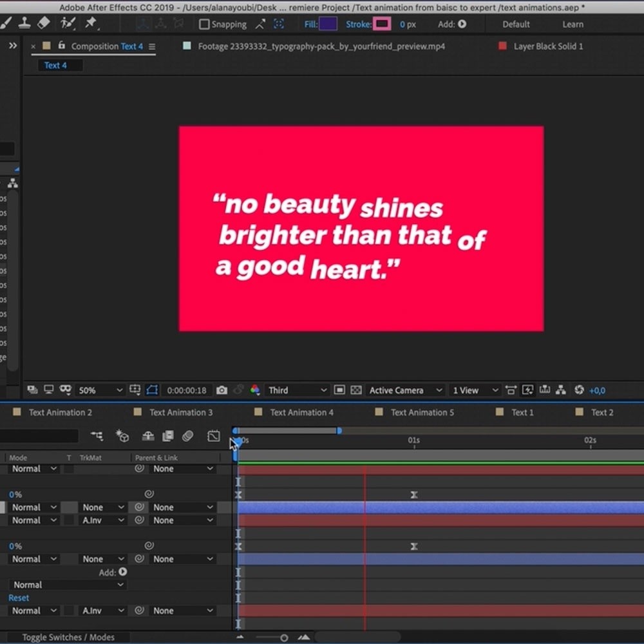Image resolution: width=644 pixels, height=644 pixels.
Task: Click Toggle Switches / Modes button
Action: click(68, 637)
